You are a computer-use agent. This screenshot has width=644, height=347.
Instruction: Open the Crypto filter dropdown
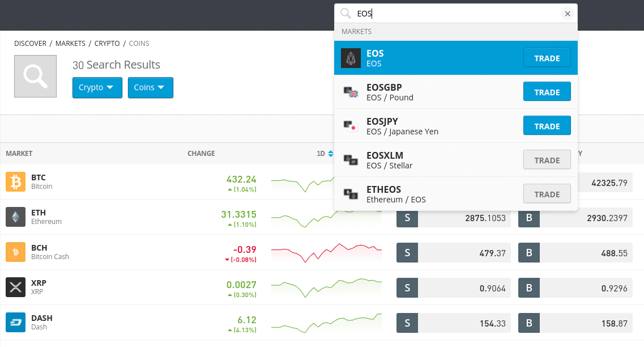97,87
